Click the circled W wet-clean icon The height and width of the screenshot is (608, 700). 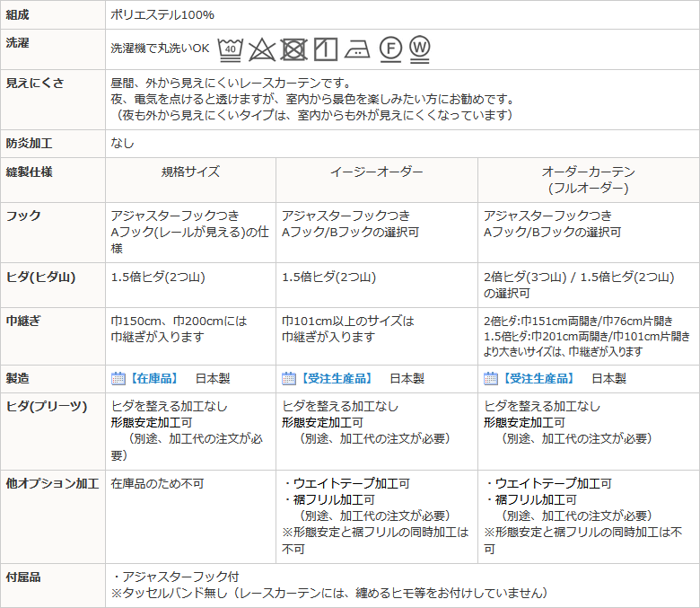point(419,48)
